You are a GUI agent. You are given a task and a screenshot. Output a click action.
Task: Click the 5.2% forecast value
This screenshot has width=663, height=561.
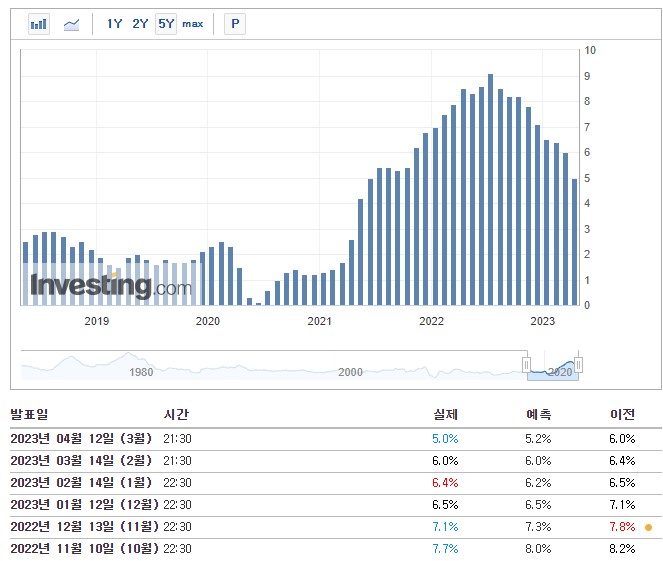538,439
